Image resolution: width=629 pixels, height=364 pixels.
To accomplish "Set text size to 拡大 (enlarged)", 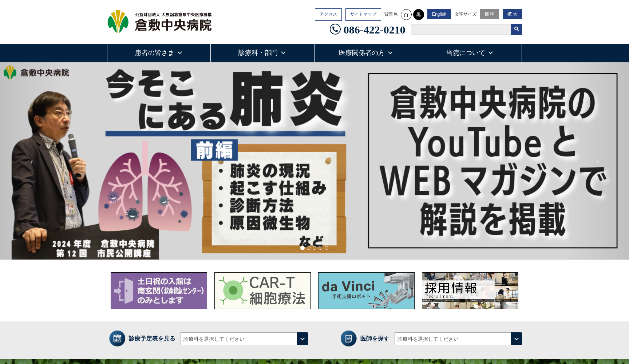I will click(512, 14).
